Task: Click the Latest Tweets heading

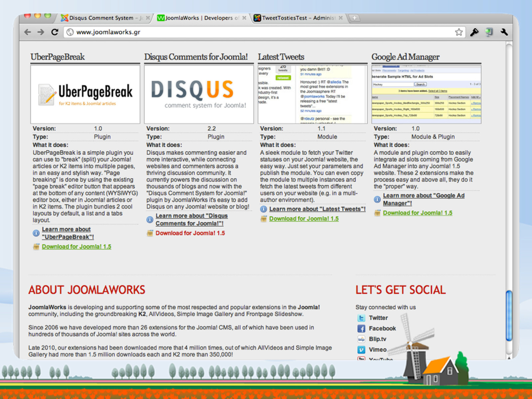Action: pyautogui.click(x=281, y=57)
